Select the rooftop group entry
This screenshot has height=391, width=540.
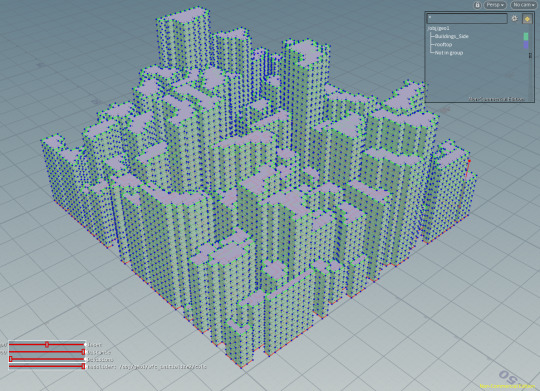pos(443,44)
